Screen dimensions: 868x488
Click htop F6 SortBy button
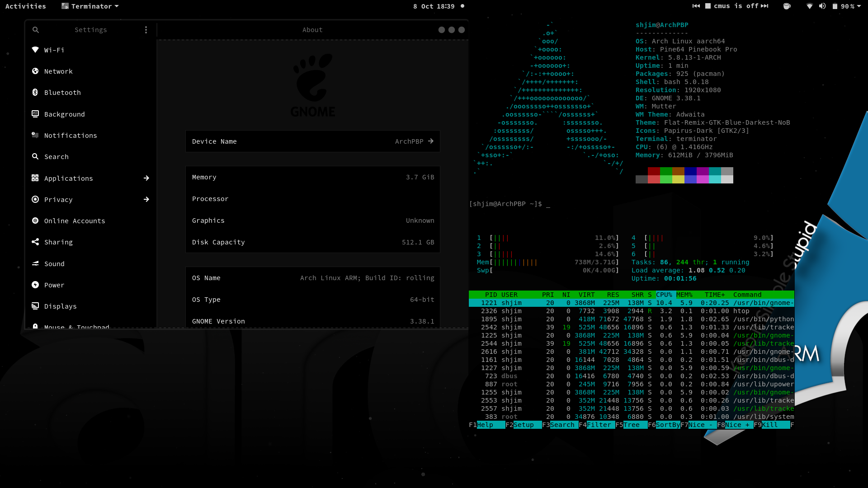[664, 425]
